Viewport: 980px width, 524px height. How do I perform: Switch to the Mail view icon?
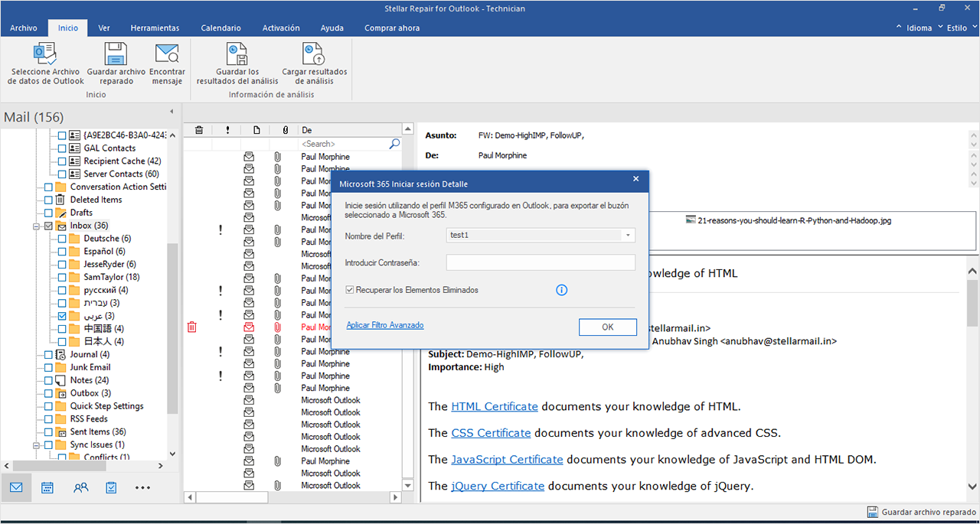[x=16, y=487]
